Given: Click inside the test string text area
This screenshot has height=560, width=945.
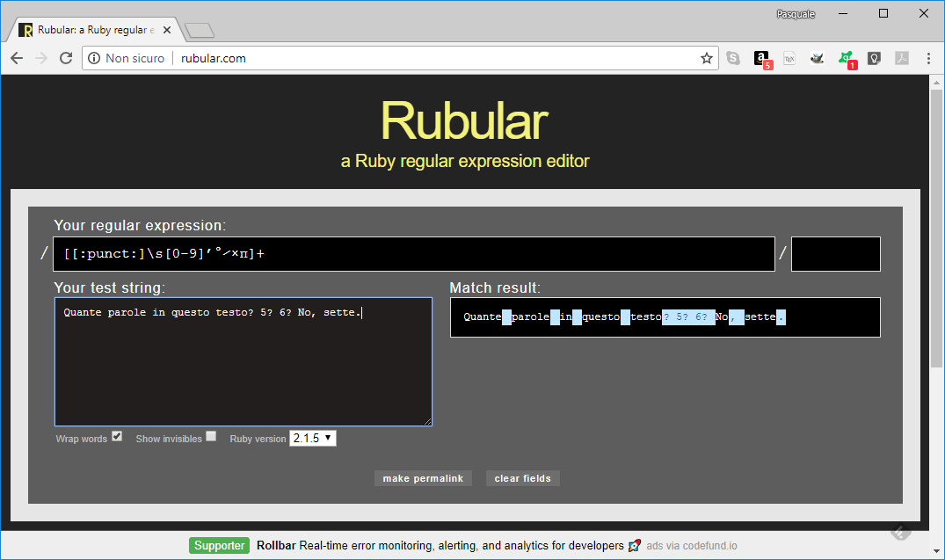Looking at the screenshot, I should coord(244,361).
